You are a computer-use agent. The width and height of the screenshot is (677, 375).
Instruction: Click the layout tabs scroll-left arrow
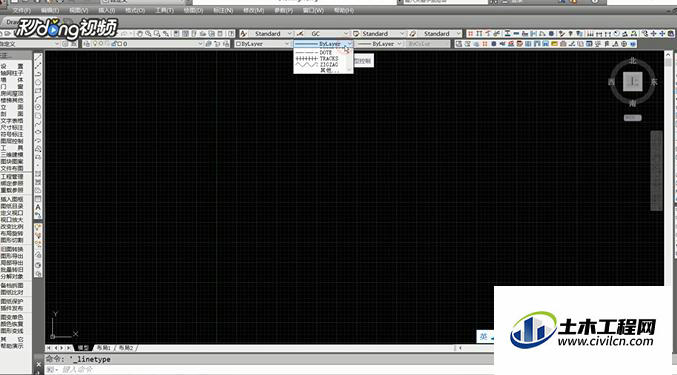click(55, 348)
